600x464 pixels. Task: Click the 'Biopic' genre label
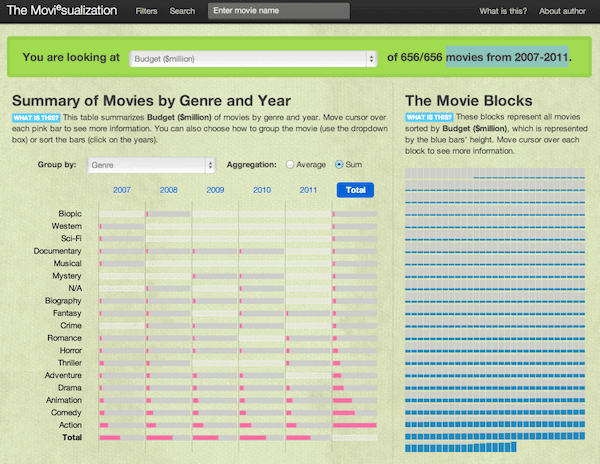point(70,214)
